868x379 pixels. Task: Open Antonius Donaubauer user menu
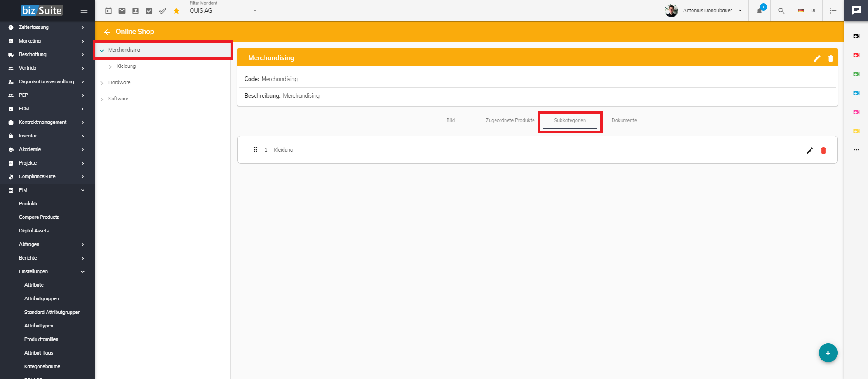click(703, 10)
